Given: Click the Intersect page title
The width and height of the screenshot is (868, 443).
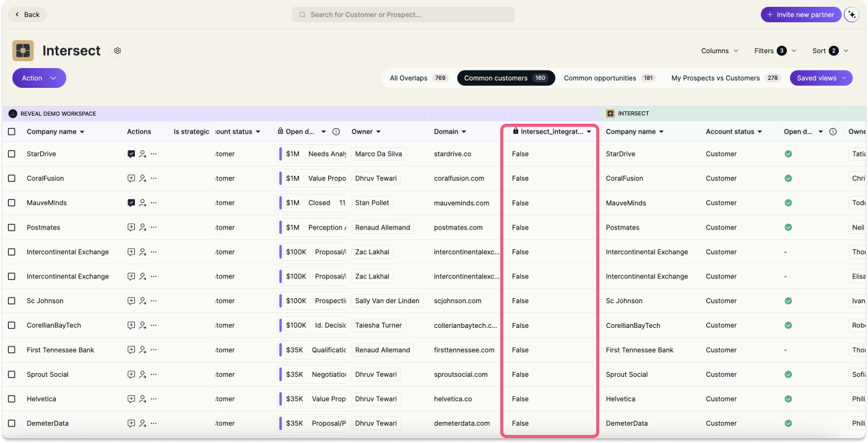Looking at the screenshot, I should [71, 51].
